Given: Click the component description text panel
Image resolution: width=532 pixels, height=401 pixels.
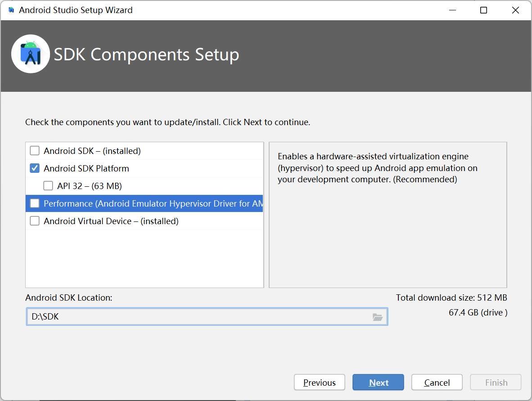Looking at the screenshot, I should [x=388, y=215].
